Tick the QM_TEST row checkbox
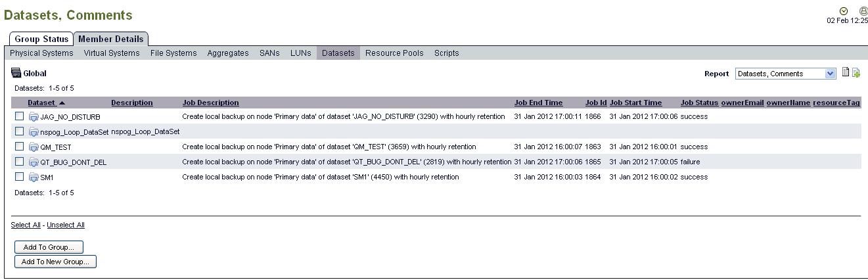Viewport: 868px width, 280px height. [19, 146]
